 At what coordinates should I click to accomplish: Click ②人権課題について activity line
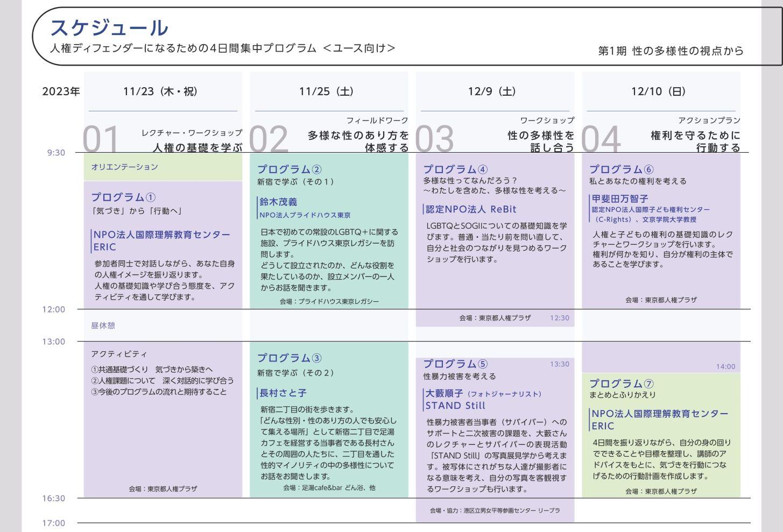tap(163, 381)
